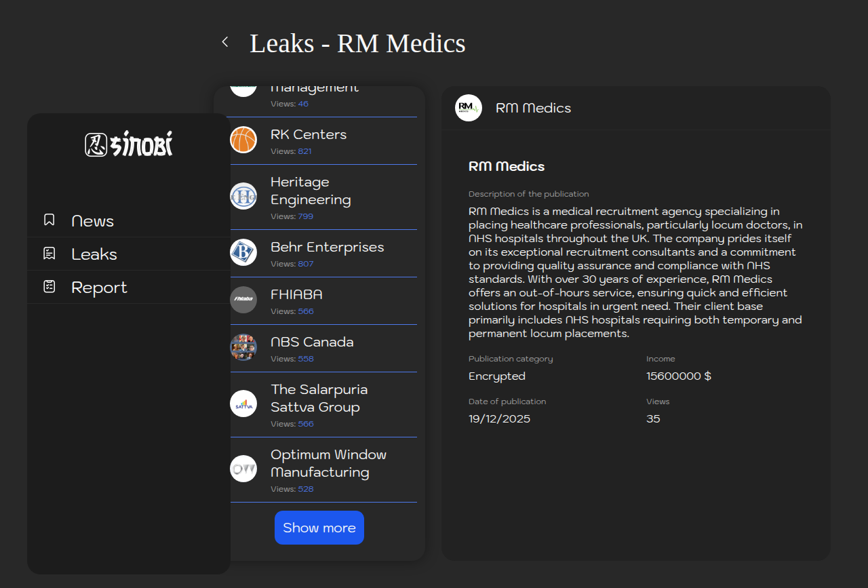
Task: Click the RM Medics logo in details header
Action: tap(468, 108)
